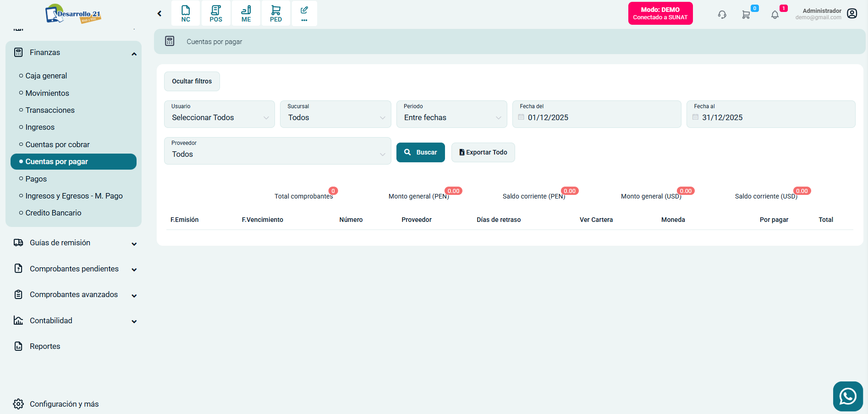This screenshot has height=414, width=868.
Task: Click the Buscar button
Action: point(420,152)
